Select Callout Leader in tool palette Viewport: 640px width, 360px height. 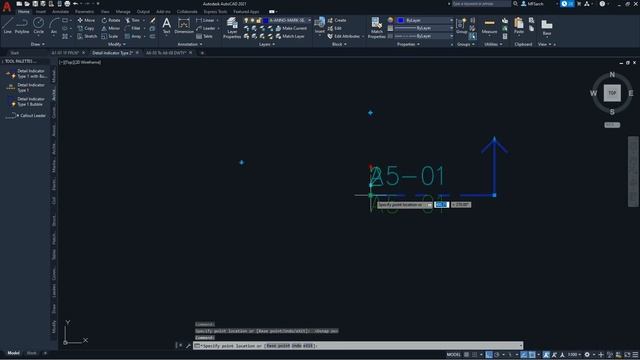point(25,116)
